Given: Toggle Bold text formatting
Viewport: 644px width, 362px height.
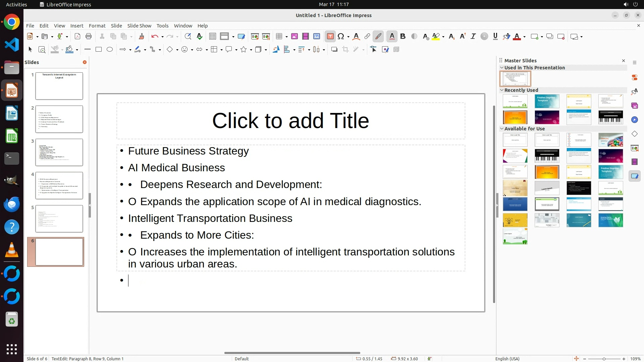Looking at the screenshot, I should pos(403,37).
